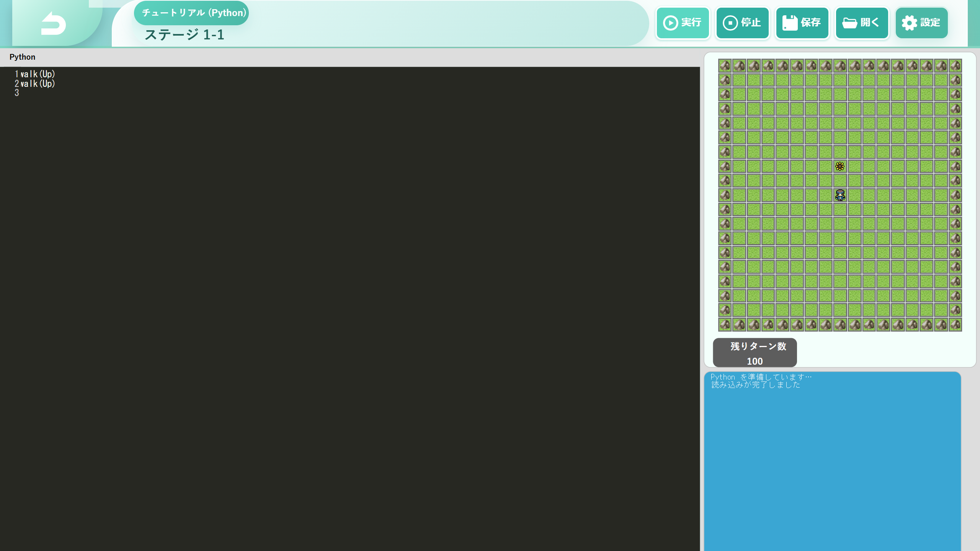Click the Python を準備しています log line
The width and height of the screenshot is (980, 551).
point(761,377)
